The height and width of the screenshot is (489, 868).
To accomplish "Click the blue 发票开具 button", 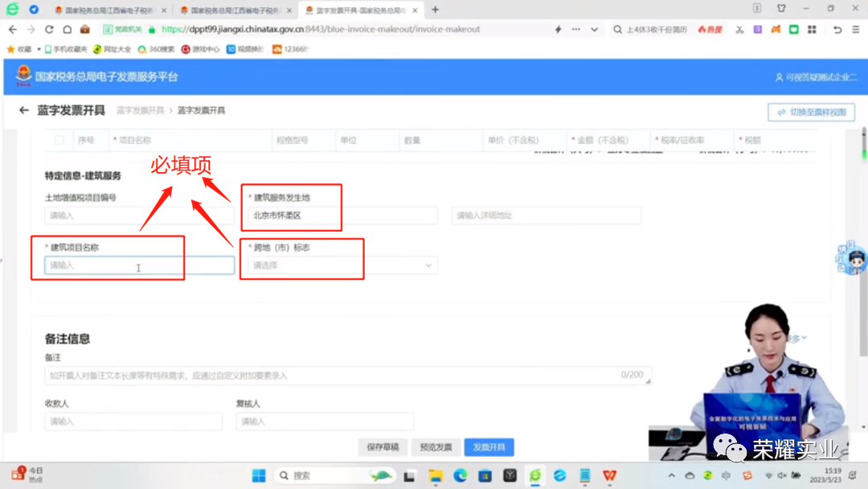I will 489,446.
